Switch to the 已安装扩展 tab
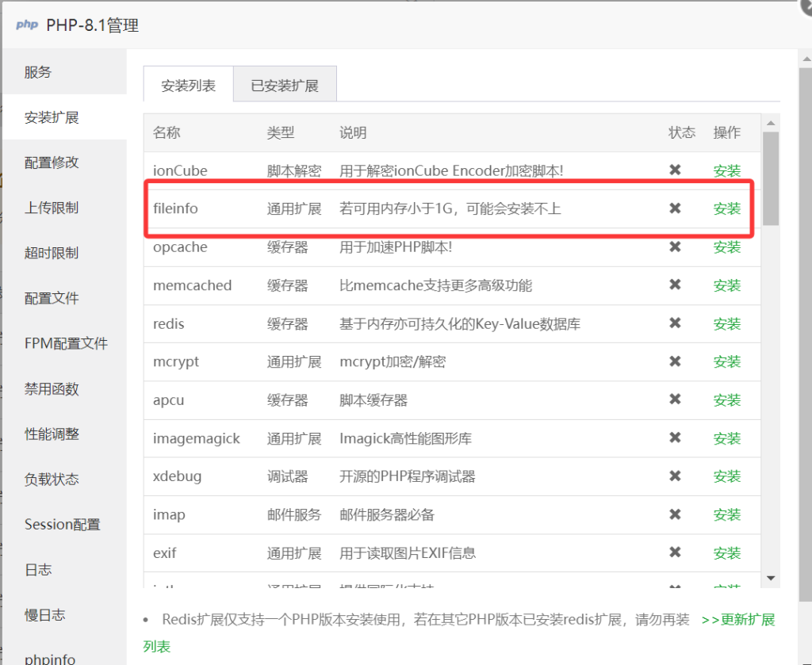Screen dimensions: 812x665 tap(285, 86)
